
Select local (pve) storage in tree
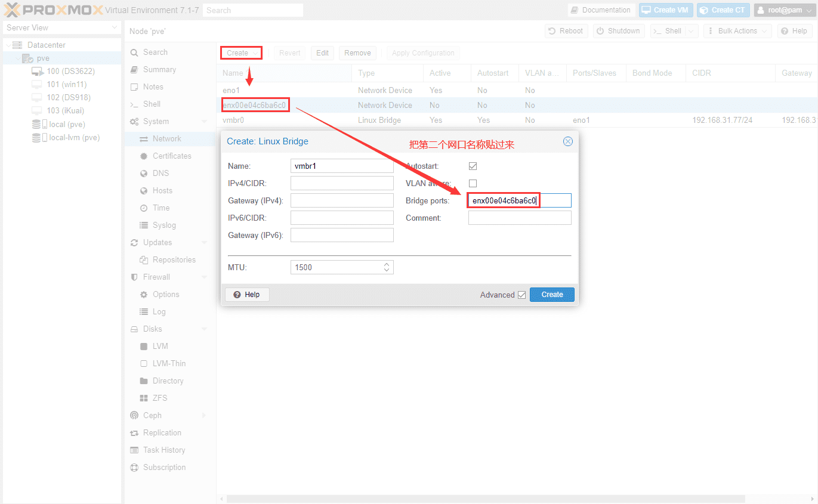pyautogui.click(x=67, y=124)
